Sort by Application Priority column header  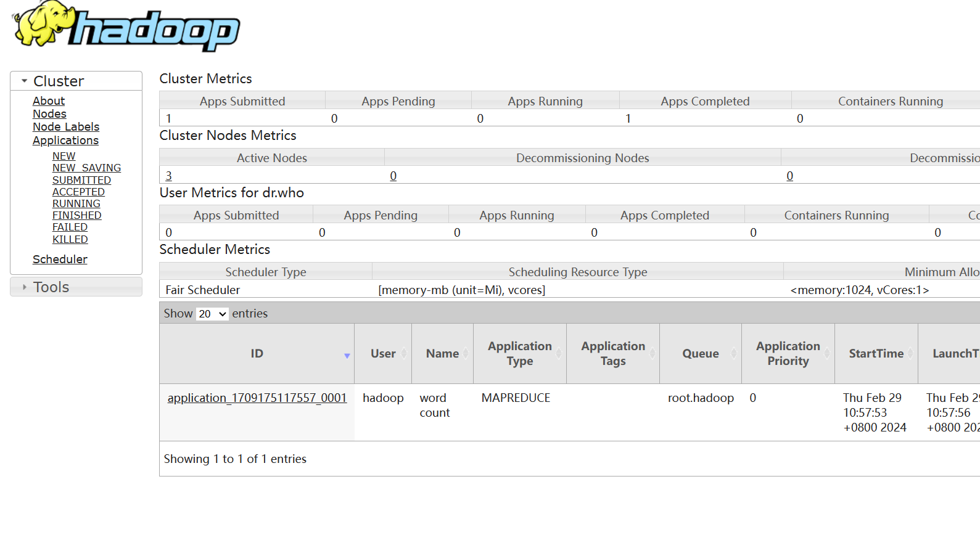point(788,354)
